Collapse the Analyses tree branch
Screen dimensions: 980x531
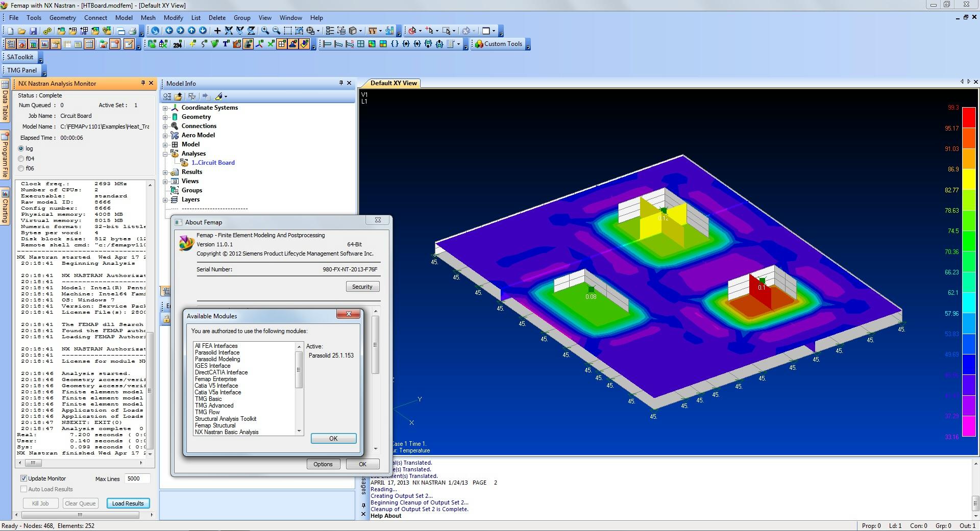166,154
